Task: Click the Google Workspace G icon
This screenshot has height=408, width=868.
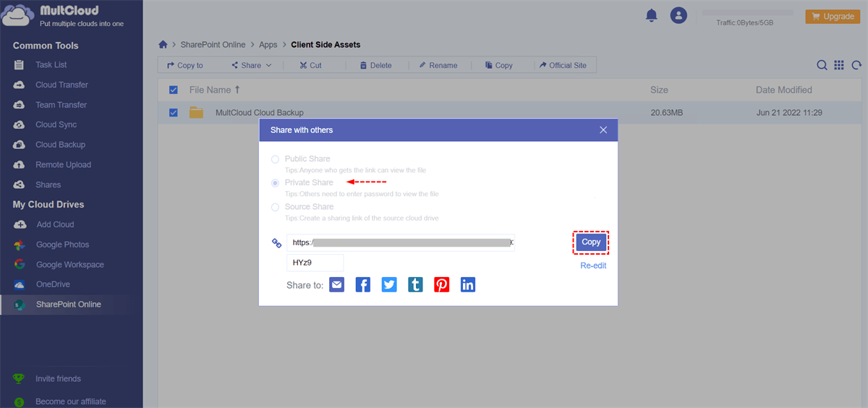Action: [x=20, y=265]
